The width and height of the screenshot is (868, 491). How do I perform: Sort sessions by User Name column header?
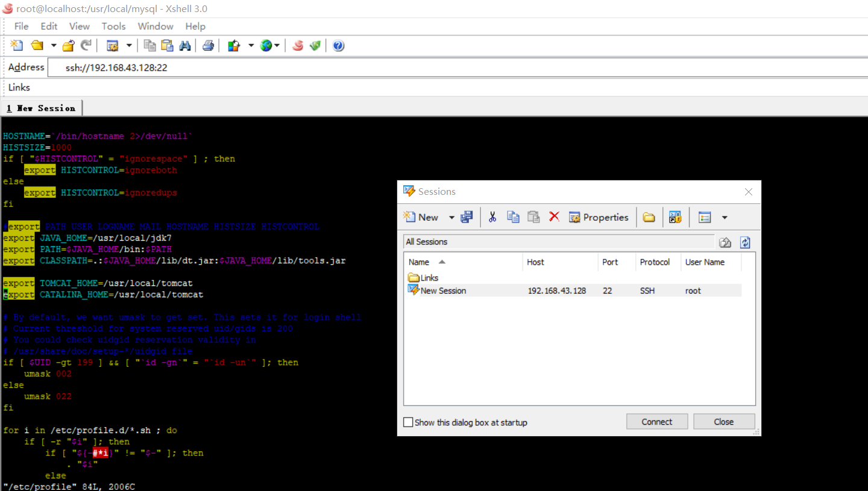coord(711,262)
